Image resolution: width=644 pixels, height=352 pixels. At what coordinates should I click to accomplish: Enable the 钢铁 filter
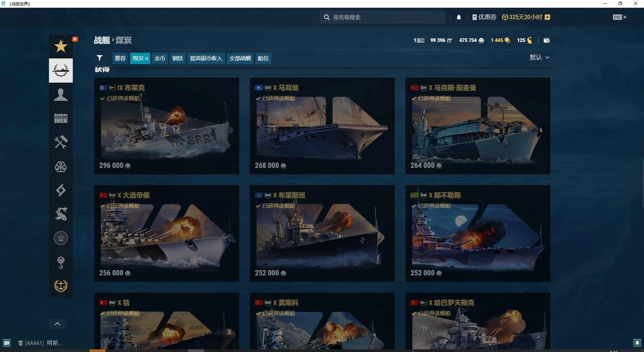click(x=177, y=58)
